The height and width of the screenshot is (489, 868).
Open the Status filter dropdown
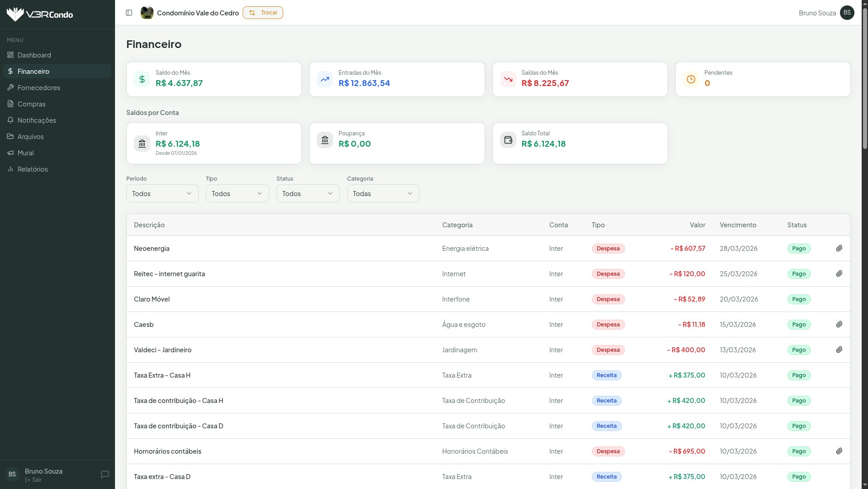coord(308,193)
